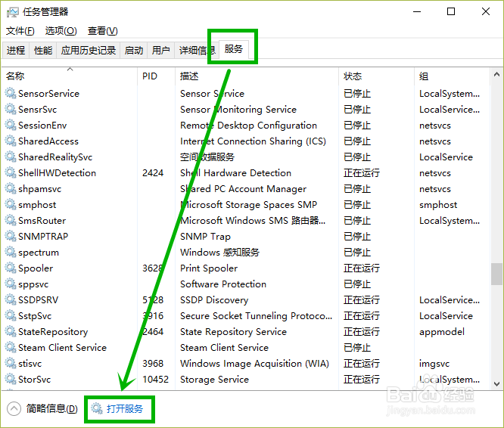The image size is (504, 428).
Task: Click the gear icon beside StorSvc
Action: 11,380
